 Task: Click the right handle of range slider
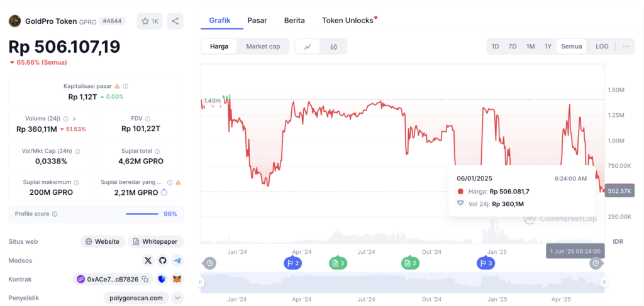pos(604,282)
